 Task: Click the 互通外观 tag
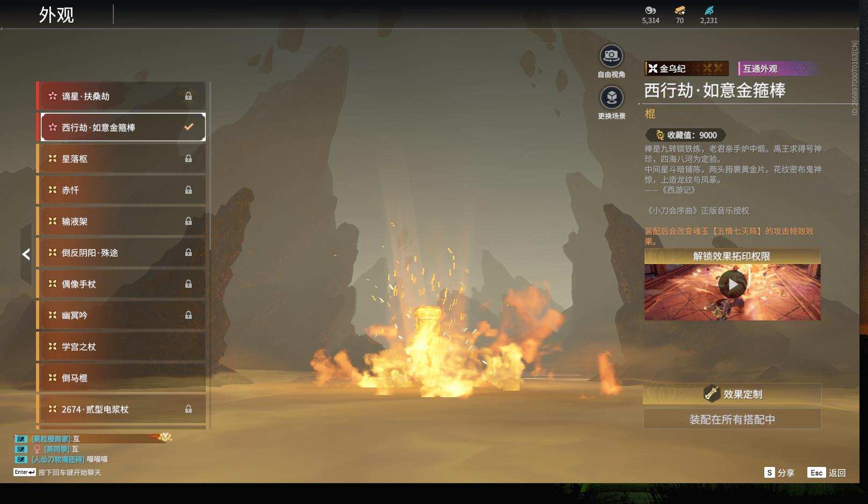click(778, 69)
